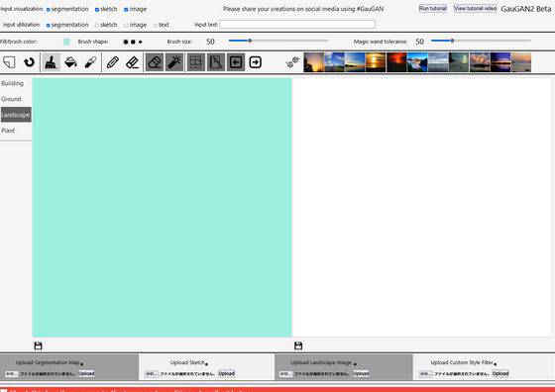Browse file for Upload Landscape Image

point(285,373)
